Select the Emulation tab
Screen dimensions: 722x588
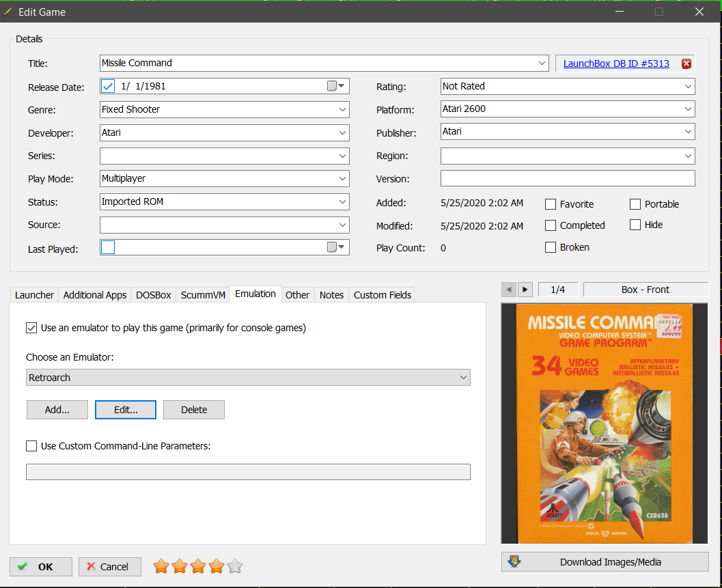click(x=255, y=294)
